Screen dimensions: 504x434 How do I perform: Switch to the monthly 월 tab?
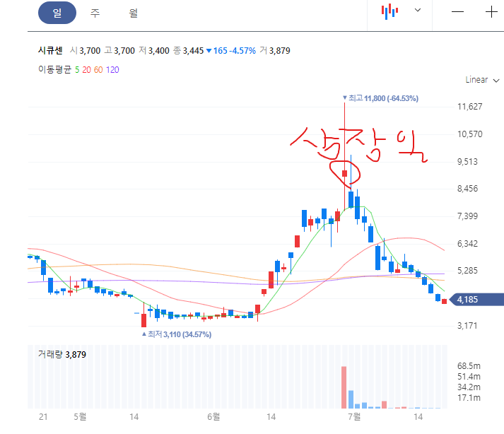pyautogui.click(x=134, y=13)
